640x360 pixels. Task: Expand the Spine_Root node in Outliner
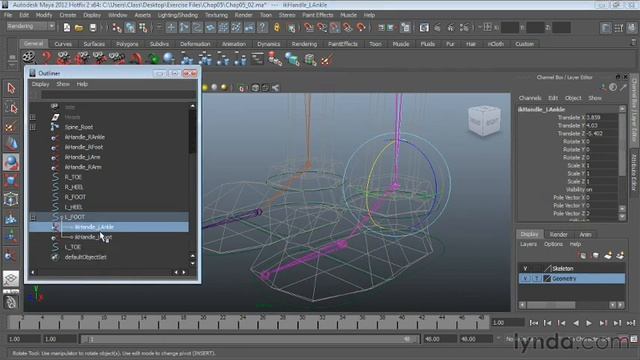coord(33,127)
